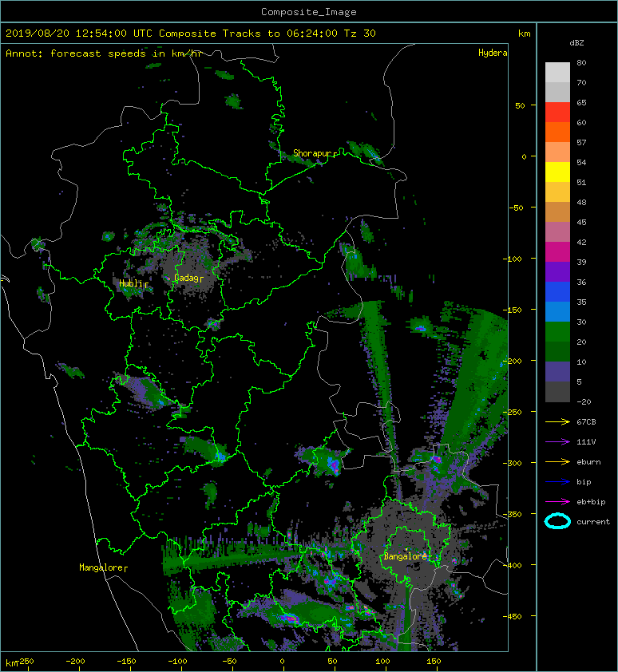Screen dimensions: 618x672
Task: Click the 67CB yellow arrow legend icon
Action: point(557,422)
